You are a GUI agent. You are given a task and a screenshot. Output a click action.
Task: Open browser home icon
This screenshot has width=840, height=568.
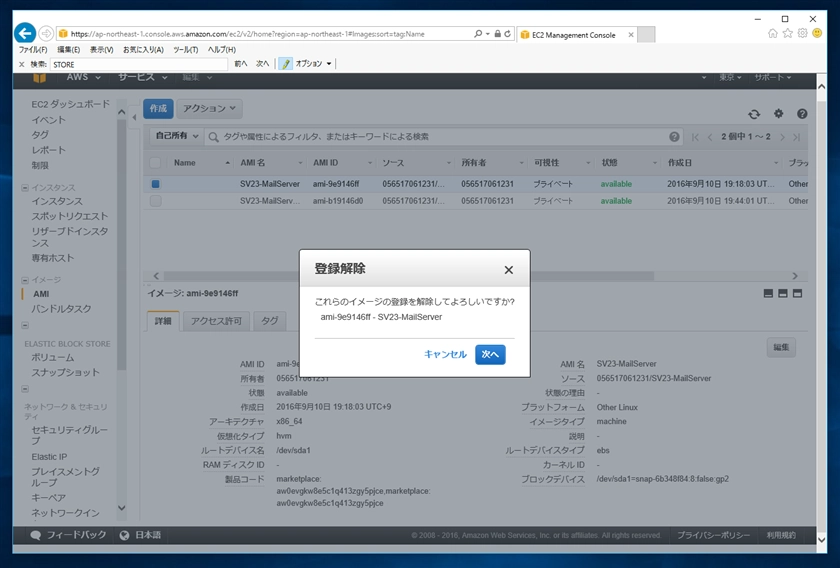[772, 33]
